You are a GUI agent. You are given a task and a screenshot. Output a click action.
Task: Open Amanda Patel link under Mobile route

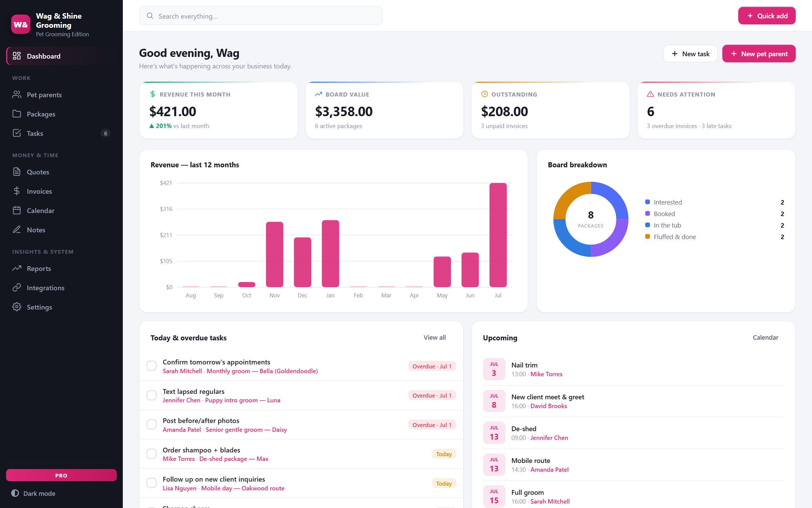click(x=549, y=469)
